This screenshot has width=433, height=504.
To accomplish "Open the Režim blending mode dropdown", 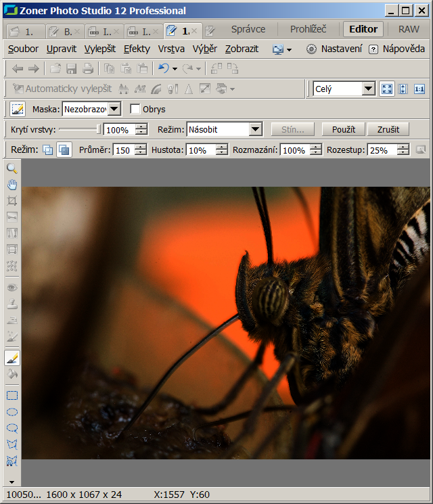I will click(x=255, y=129).
